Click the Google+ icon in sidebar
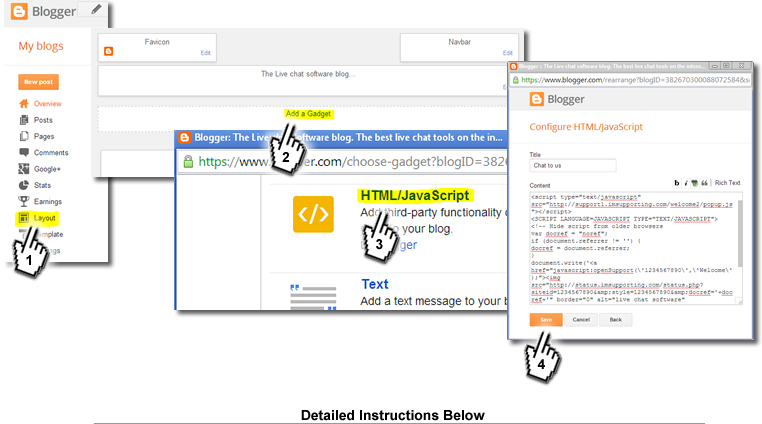The width and height of the screenshot is (762, 424). coord(24,169)
